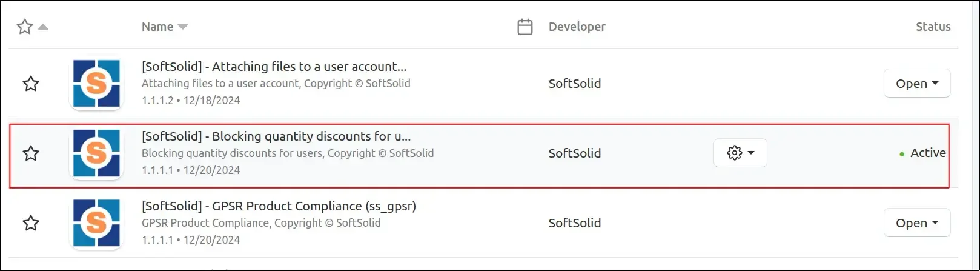Click the Blocking quantity discounts add-on logo
This screenshot has height=271, width=980.
(x=96, y=153)
